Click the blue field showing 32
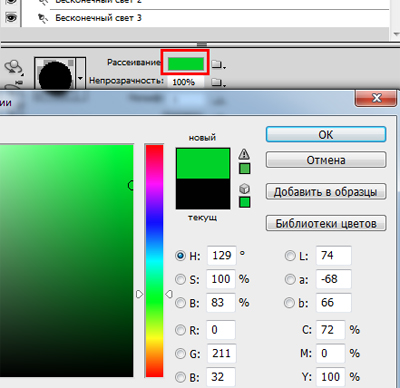 [221, 377]
